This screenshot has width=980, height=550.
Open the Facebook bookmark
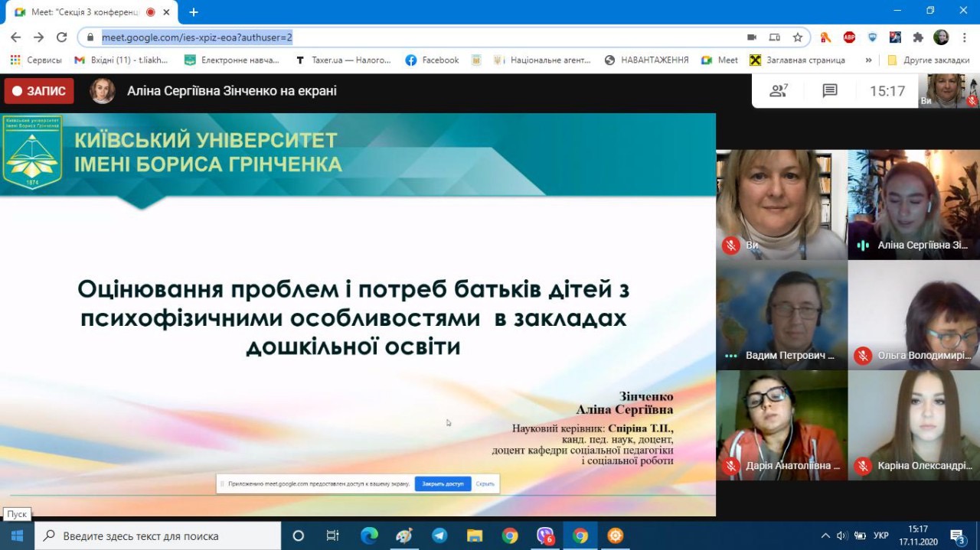[x=433, y=60]
